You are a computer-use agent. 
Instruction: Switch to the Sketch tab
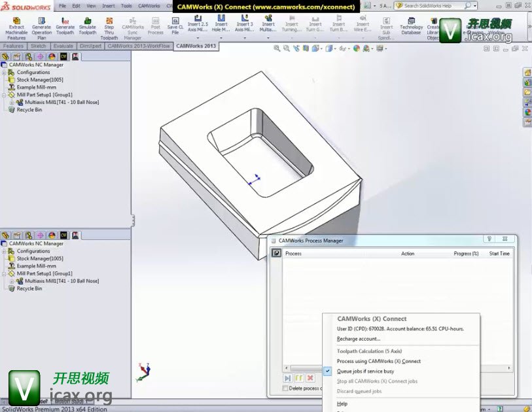(x=39, y=46)
